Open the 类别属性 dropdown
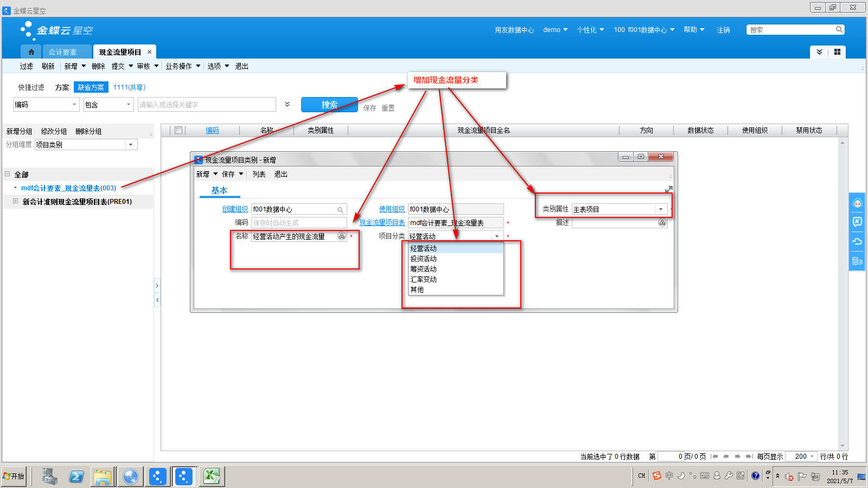This screenshot has height=488, width=868. tap(660, 209)
